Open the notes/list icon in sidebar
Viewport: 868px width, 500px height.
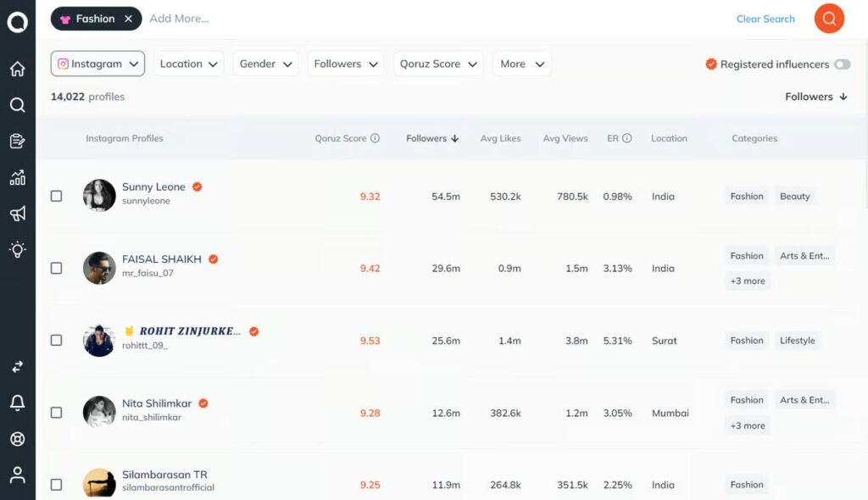(17, 142)
